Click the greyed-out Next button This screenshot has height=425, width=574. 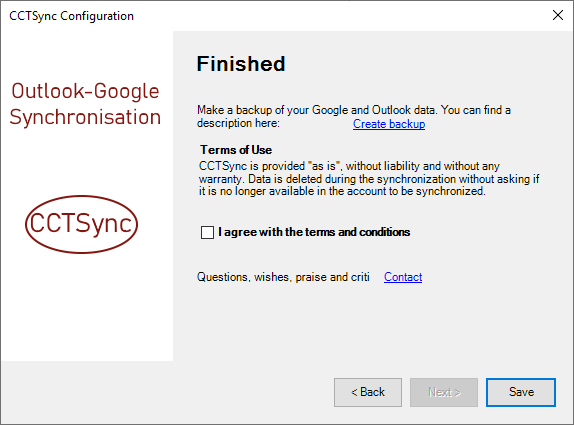click(x=444, y=392)
